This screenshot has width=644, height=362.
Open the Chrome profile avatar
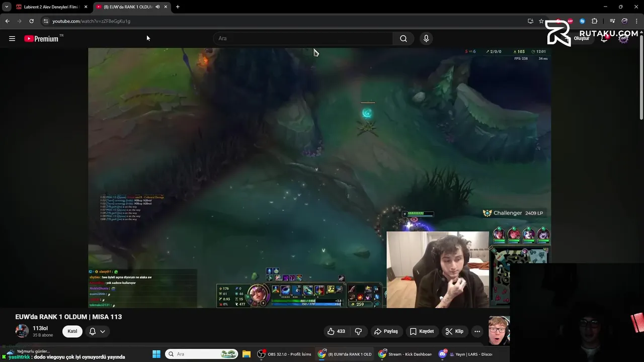[624, 21]
